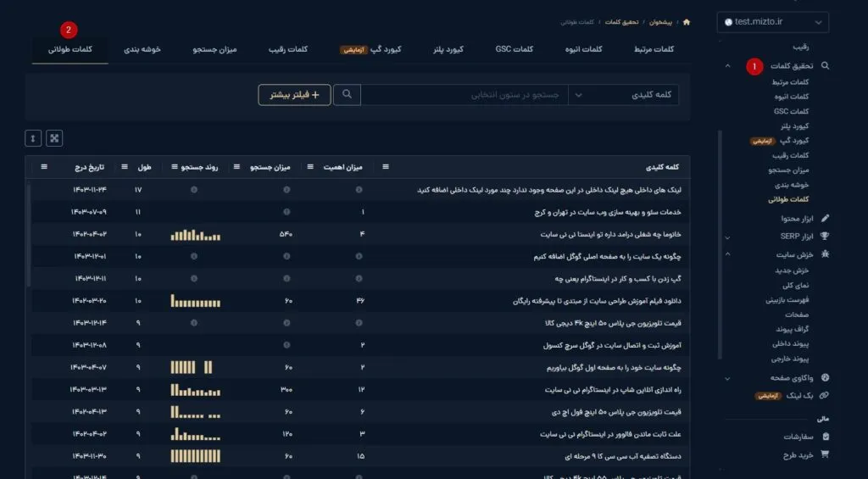Click importance info icon in گپ زدن با کسب row
The height and width of the screenshot is (479, 868).
[359, 279]
